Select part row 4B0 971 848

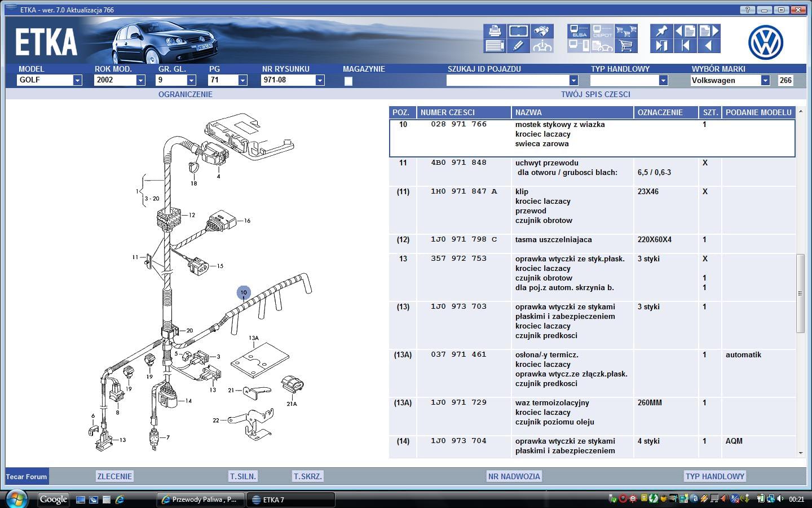(592, 172)
